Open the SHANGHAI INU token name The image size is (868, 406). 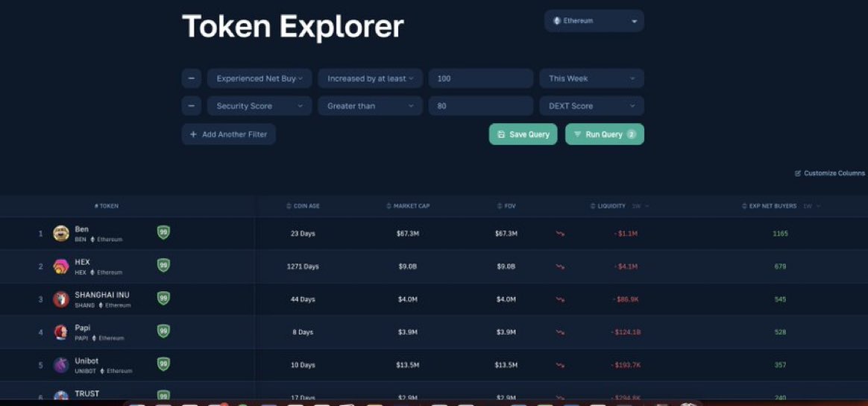click(102, 295)
